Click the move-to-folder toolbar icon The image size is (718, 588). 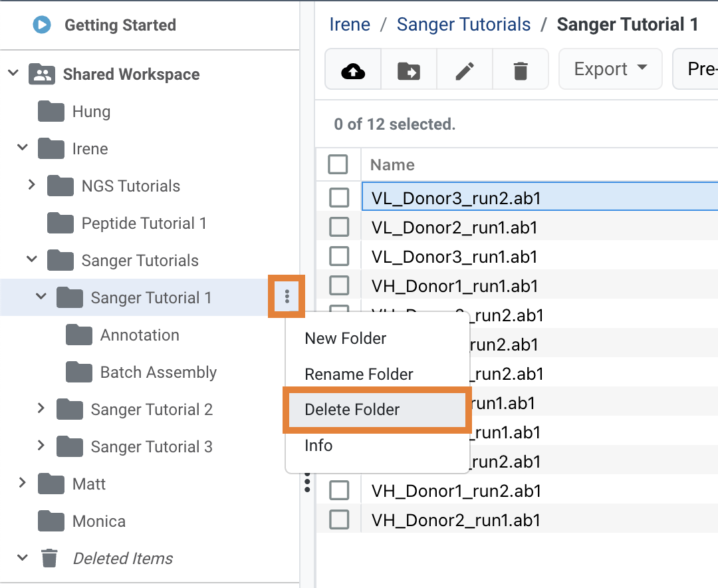pyautogui.click(x=408, y=70)
